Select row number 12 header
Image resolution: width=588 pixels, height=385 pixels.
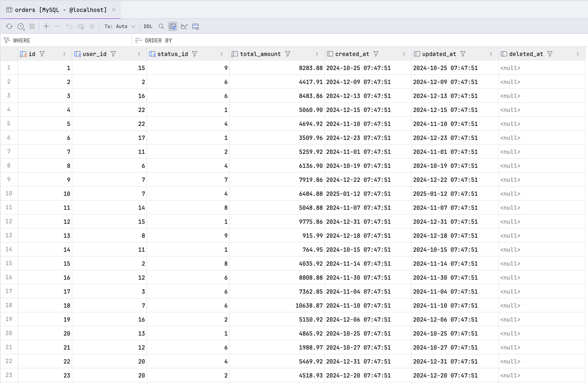tap(9, 222)
